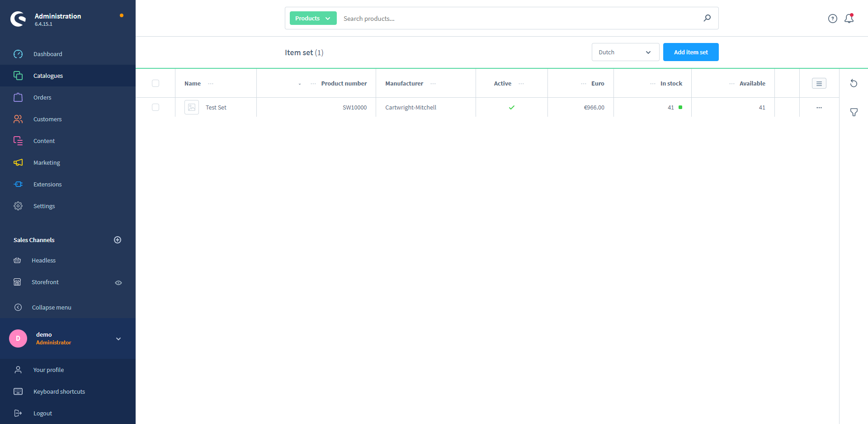The height and width of the screenshot is (424, 868).
Task: Focus the Search products field
Action: [519, 19]
